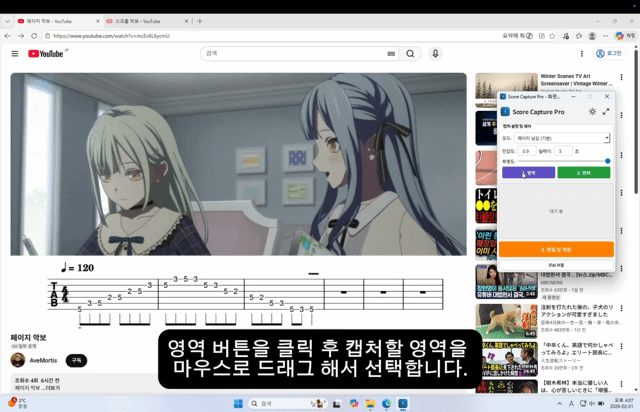The height and width of the screenshot is (412, 640).
Task: Start voice search with the microphone icon
Action: (435, 53)
